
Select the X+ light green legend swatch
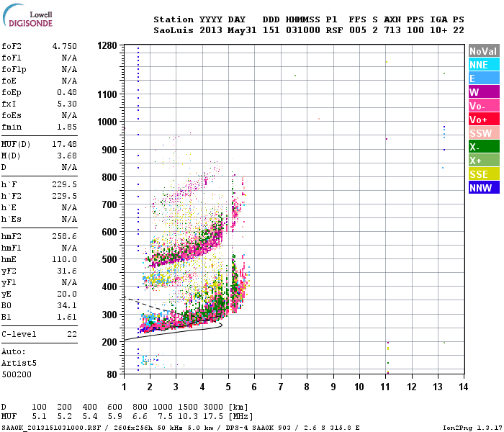(x=484, y=161)
